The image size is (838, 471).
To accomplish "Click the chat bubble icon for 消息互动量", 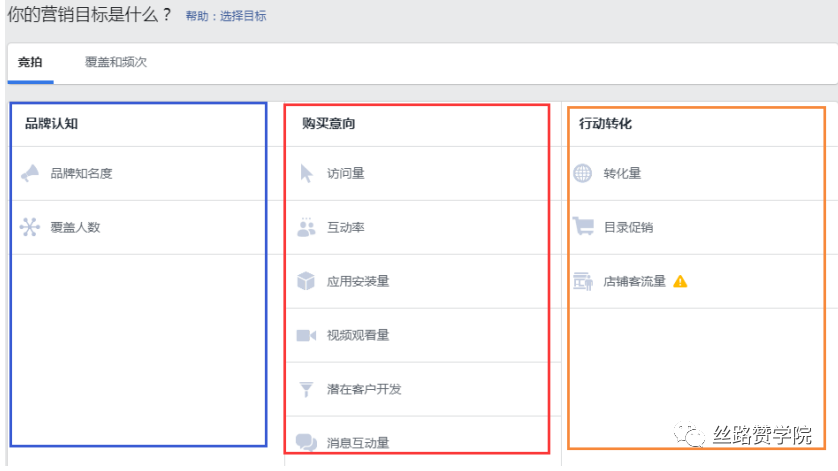I will [306, 443].
